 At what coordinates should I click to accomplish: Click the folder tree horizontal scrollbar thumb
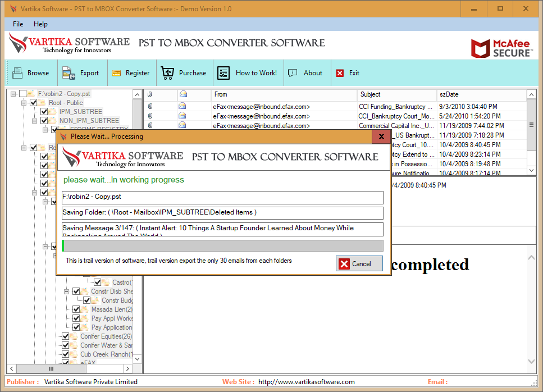(51, 369)
